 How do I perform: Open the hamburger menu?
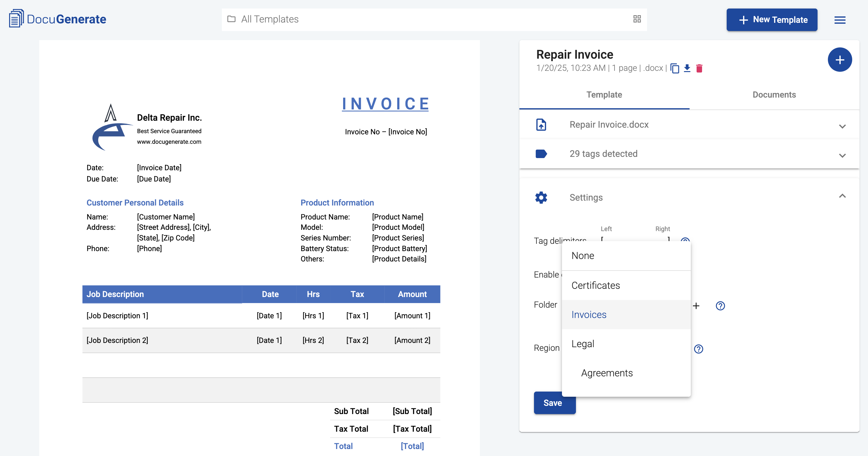840,20
